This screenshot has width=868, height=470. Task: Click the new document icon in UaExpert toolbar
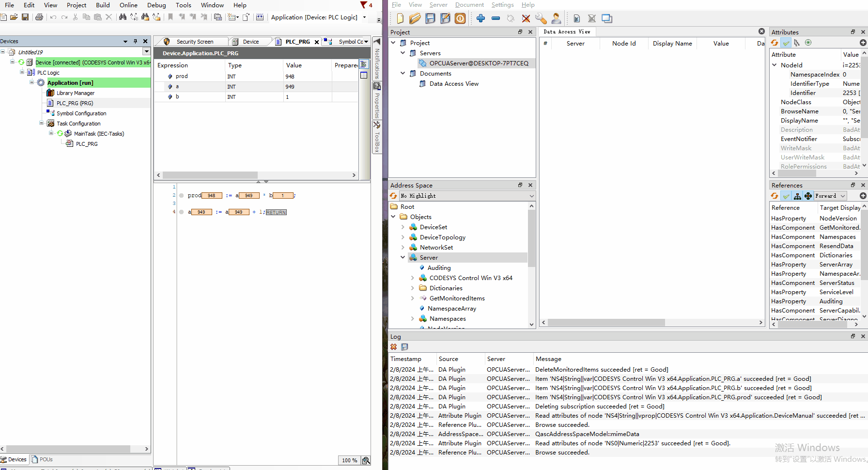(x=400, y=18)
